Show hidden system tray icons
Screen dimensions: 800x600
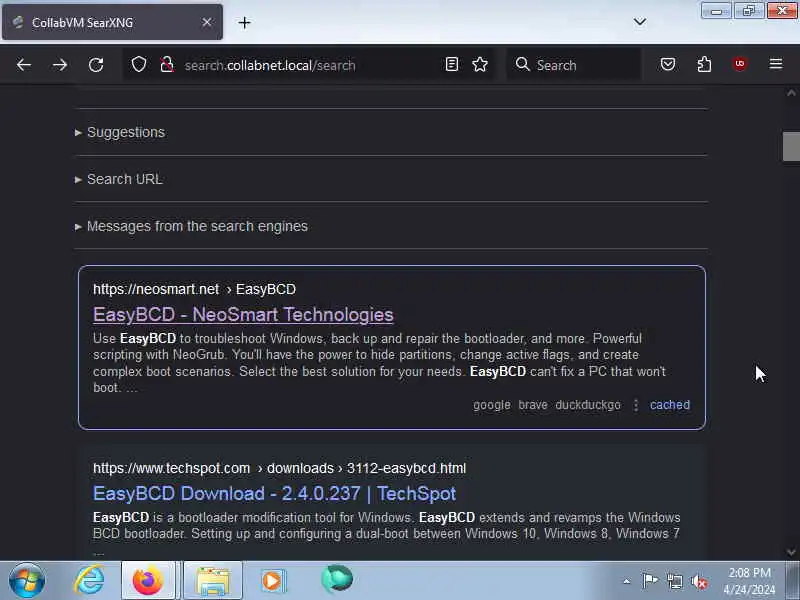point(627,581)
